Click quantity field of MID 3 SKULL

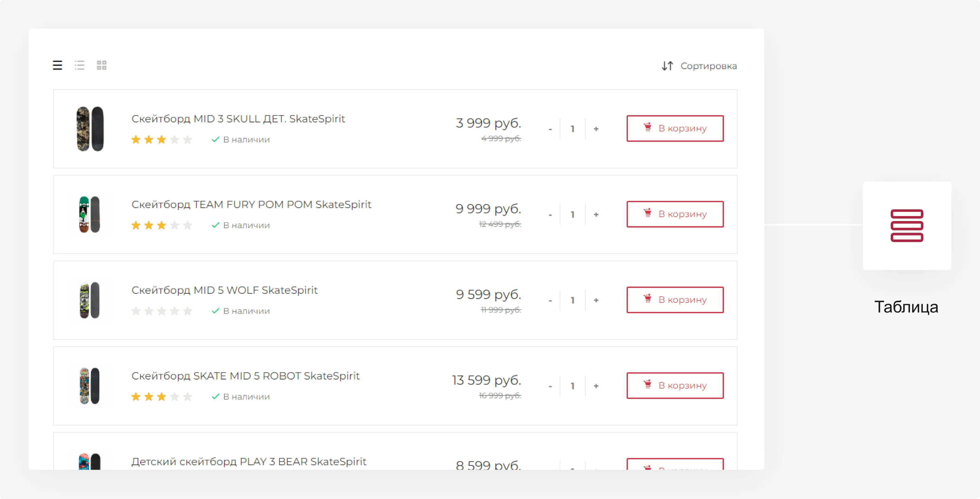pyautogui.click(x=572, y=129)
